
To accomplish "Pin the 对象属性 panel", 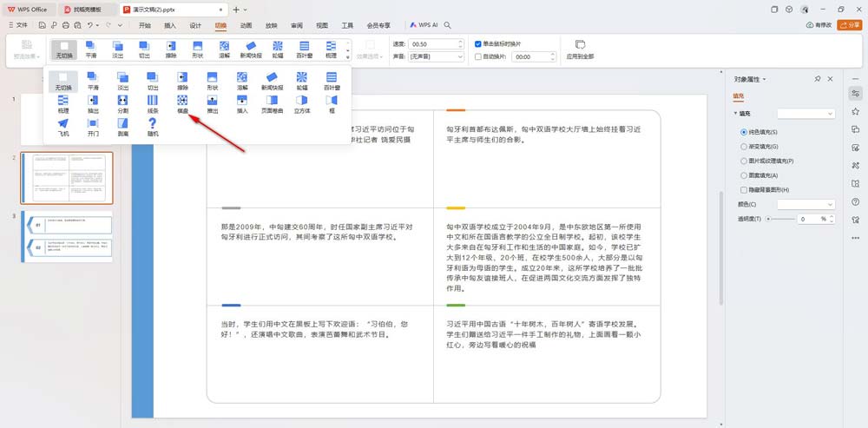I will click(x=818, y=79).
